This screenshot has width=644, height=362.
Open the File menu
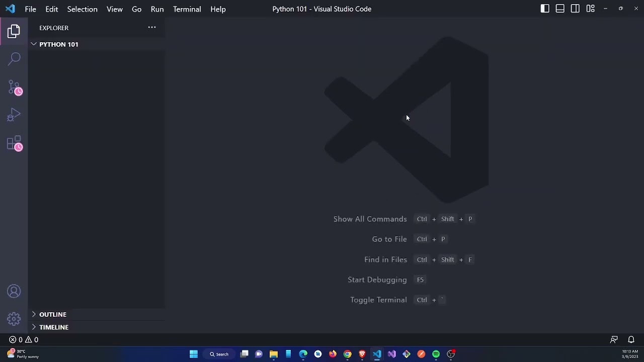tap(30, 9)
